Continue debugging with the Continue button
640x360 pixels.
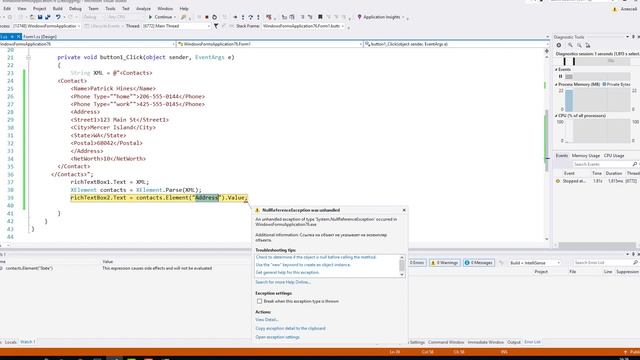pyautogui.click(x=161, y=17)
